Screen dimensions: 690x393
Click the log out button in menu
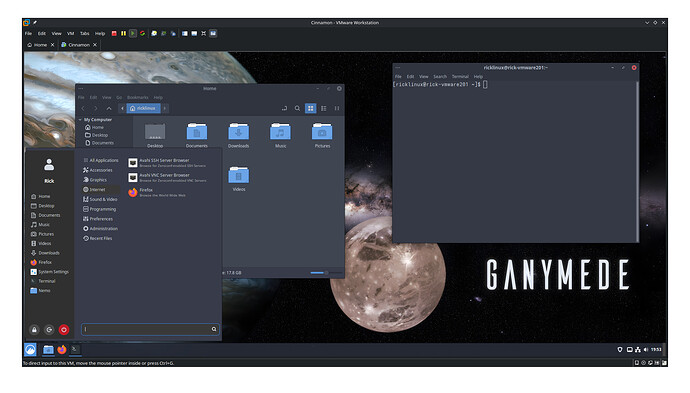[49, 330]
